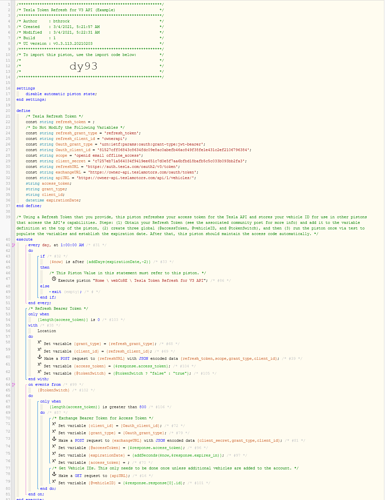Click the refresh_client_id = 'ownerapi' definition
Screen dimensions: 387x500
pyautogui.click(x=76, y=139)
